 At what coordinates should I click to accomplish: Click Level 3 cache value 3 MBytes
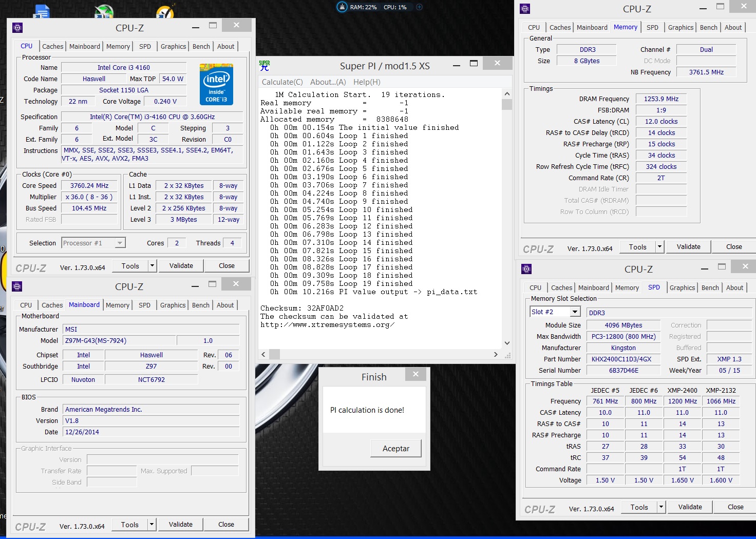point(184,220)
